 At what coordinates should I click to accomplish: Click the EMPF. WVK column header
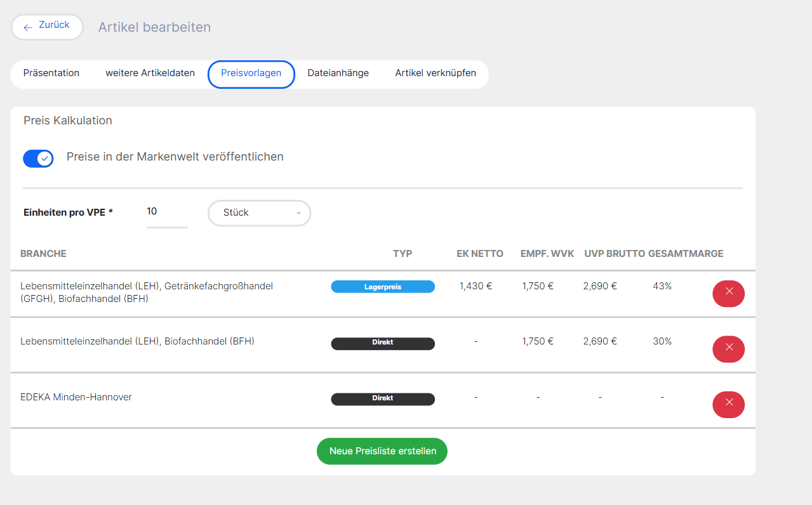click(547, 254)
